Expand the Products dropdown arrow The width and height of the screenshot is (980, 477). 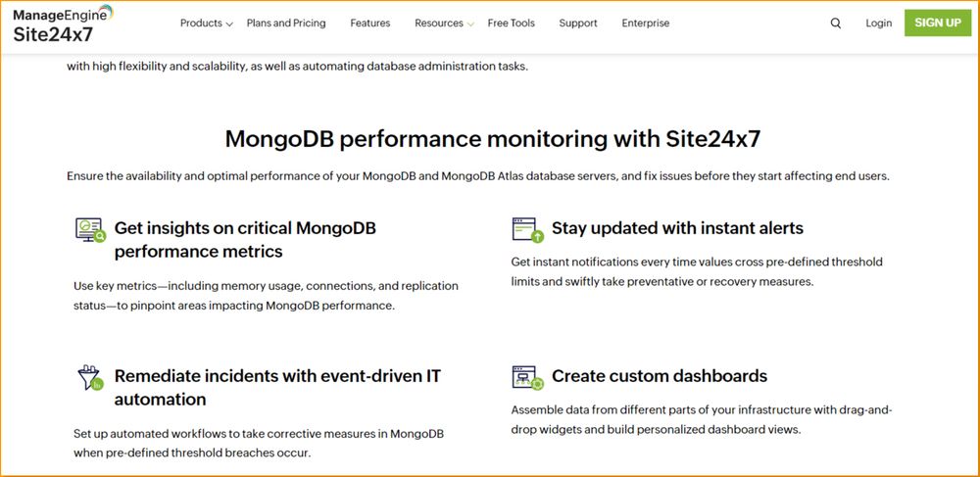point(229,24)
